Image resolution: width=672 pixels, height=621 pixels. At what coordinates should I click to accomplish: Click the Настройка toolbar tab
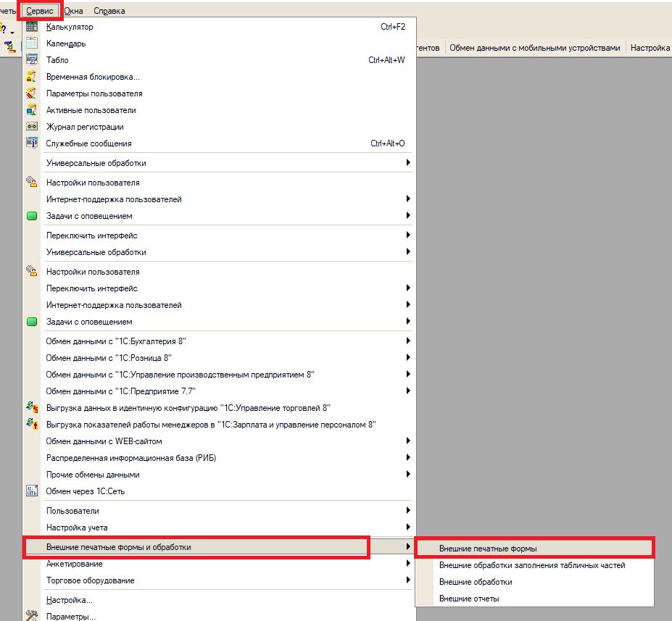[650, 48]
